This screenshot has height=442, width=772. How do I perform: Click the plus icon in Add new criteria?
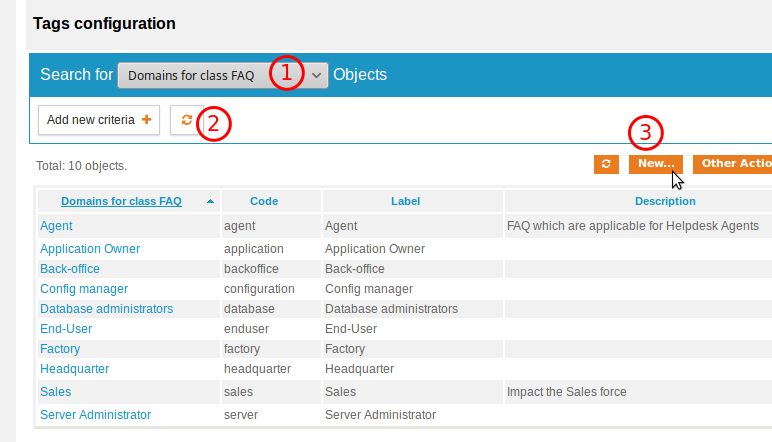146,120
